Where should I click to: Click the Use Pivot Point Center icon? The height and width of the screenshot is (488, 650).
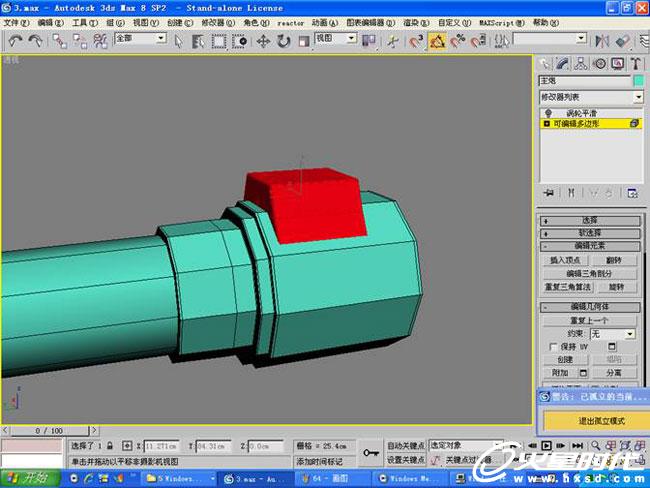pyautogui.click(x=369, y=41)
